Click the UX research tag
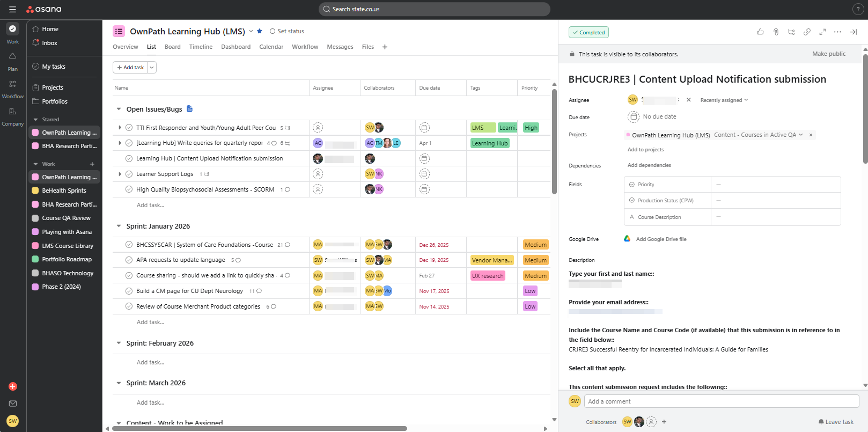 tap(488, 276)
